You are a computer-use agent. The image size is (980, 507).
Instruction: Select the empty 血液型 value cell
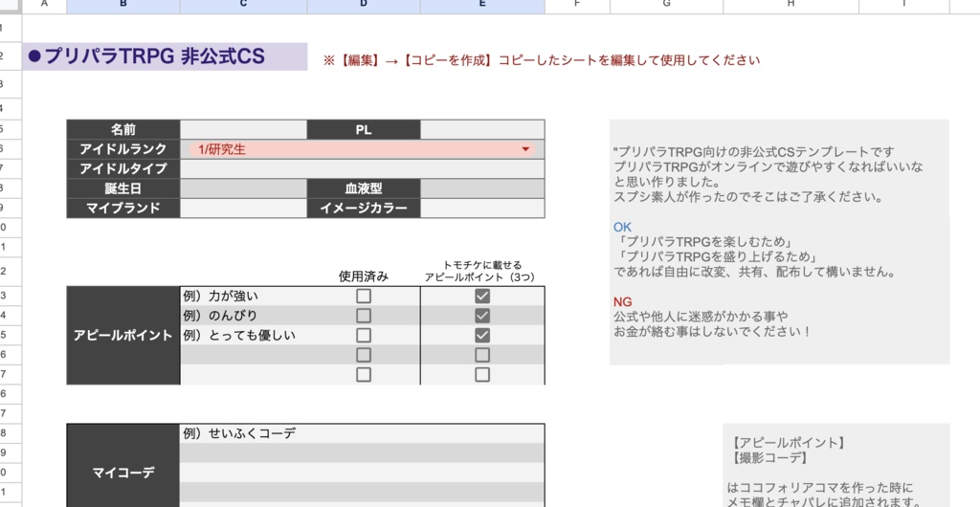click(x=482, y=188)
